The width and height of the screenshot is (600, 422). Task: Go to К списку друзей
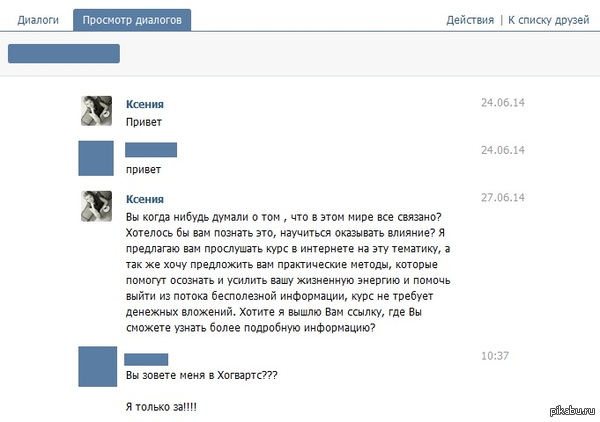click(548, 20)
